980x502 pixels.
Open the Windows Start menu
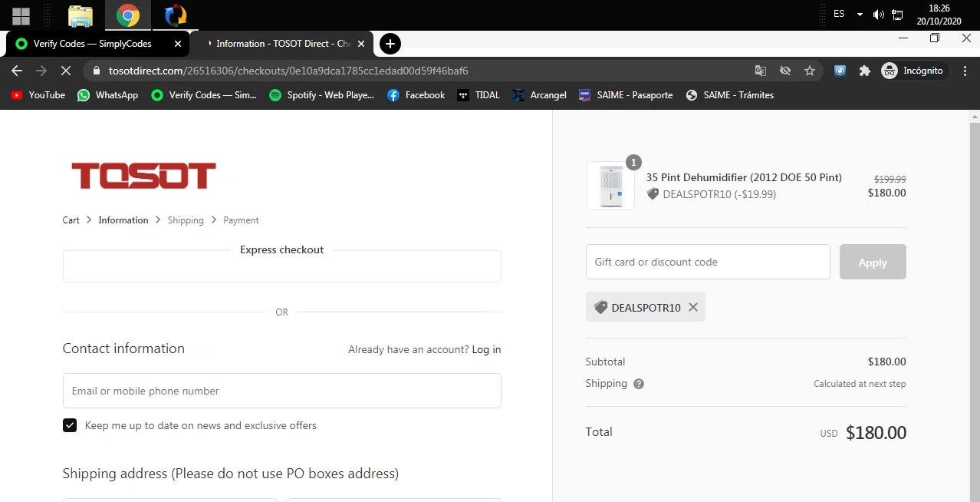coord(21,15)
